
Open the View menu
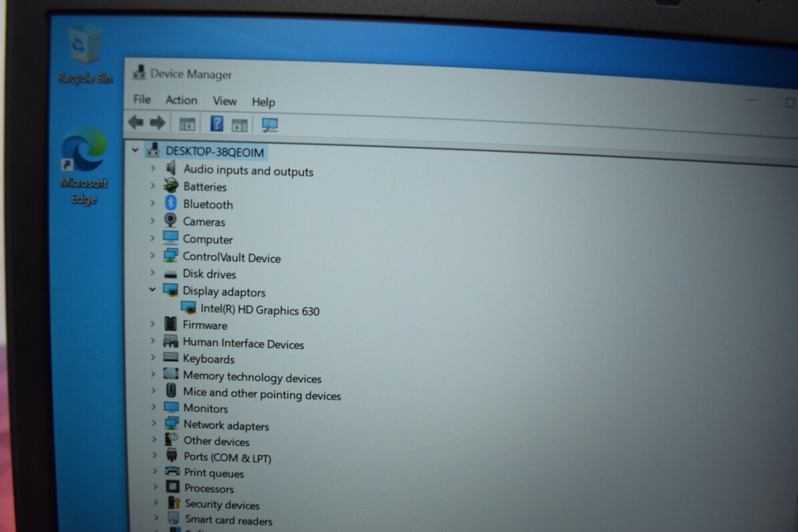(x=225, y=101)
